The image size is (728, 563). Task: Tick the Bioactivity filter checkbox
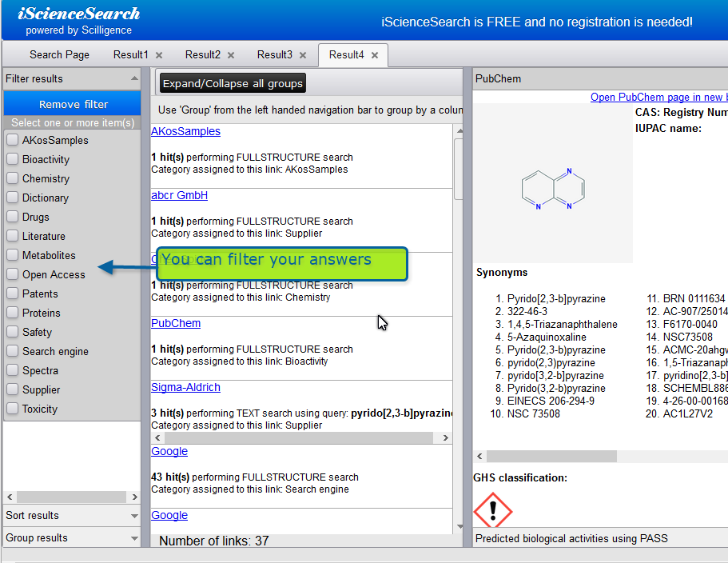click(13, 159)
